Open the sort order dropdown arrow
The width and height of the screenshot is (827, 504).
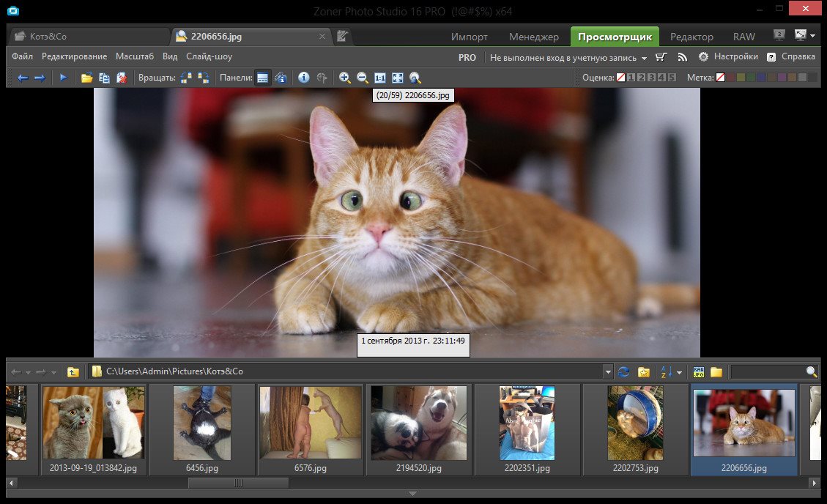point(680,372)
